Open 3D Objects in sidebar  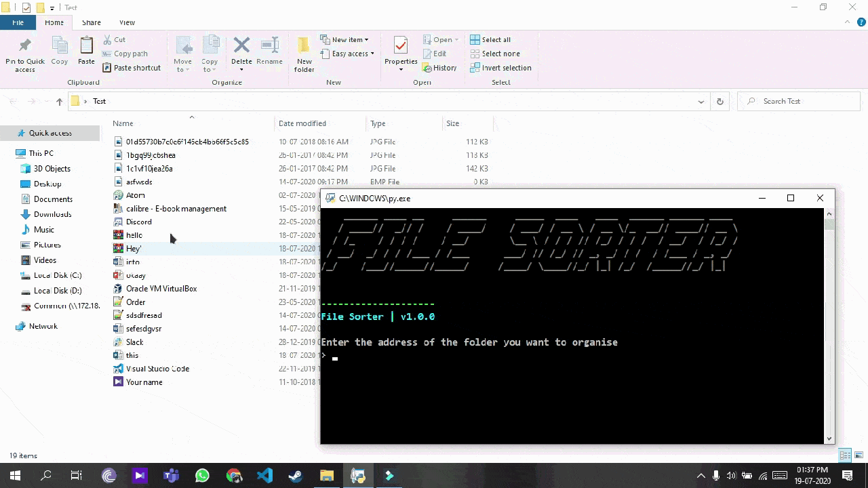click(52, 169)
